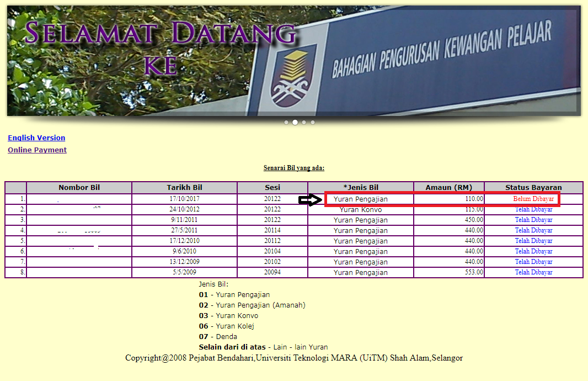Image resolution: width=588 pixels, height=381 pixels.
Task: Click the fourth carousel dot
Action: pos(313,122)
